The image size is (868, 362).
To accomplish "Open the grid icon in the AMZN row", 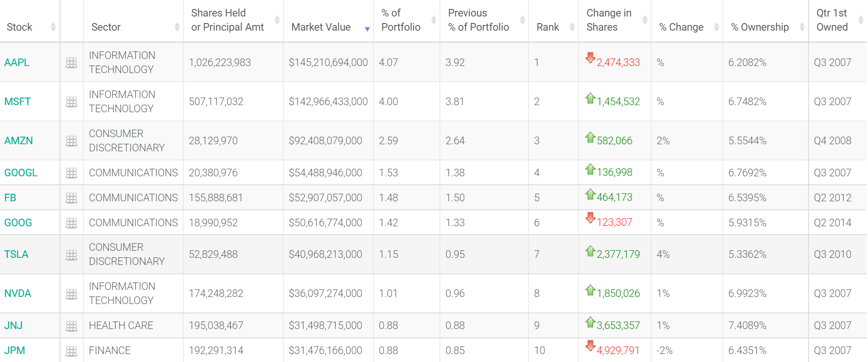I will pyautogui.click(x=71, y=141).
